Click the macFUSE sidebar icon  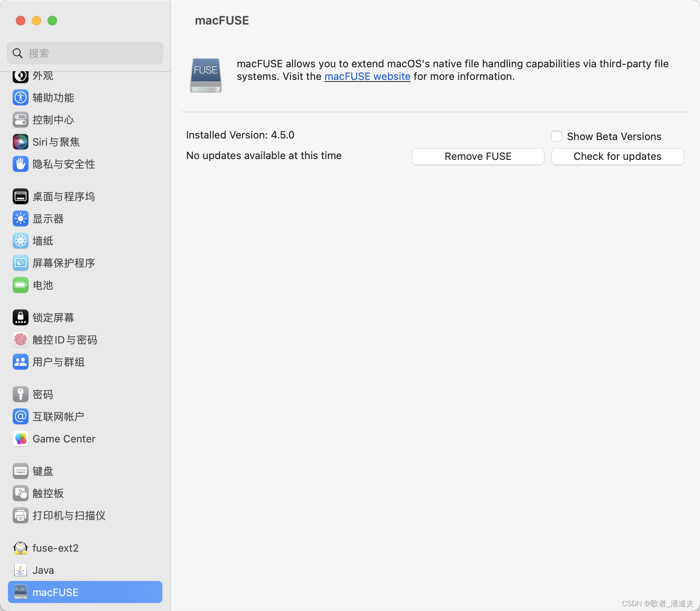point(21,592)
